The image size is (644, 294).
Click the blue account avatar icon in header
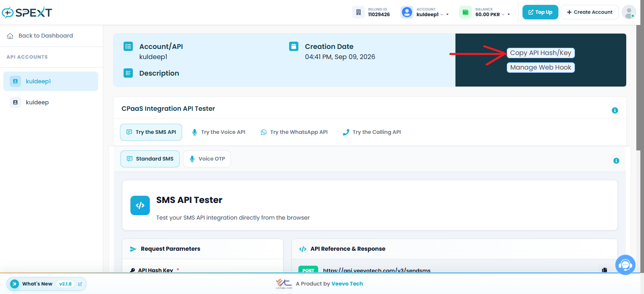coord(407,12)
